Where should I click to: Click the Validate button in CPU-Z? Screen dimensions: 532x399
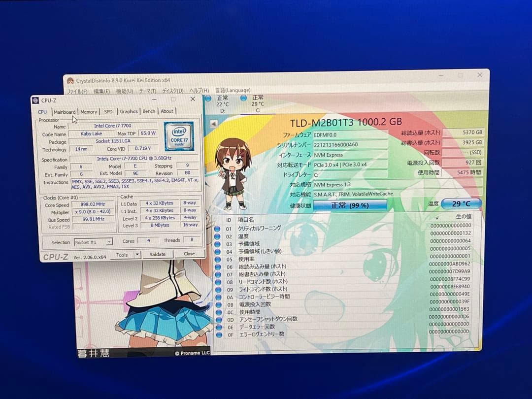click(158, 254)
